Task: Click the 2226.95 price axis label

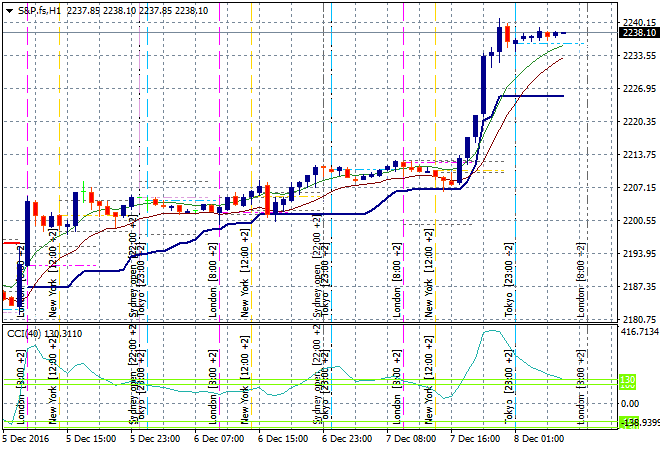Action: pyautogui.click(x=637, y=88)
